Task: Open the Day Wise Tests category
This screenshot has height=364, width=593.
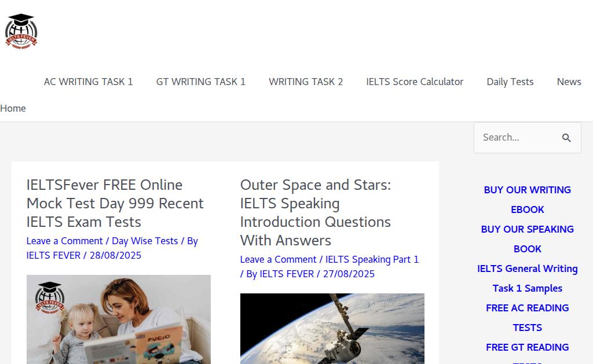Action: 145,241
